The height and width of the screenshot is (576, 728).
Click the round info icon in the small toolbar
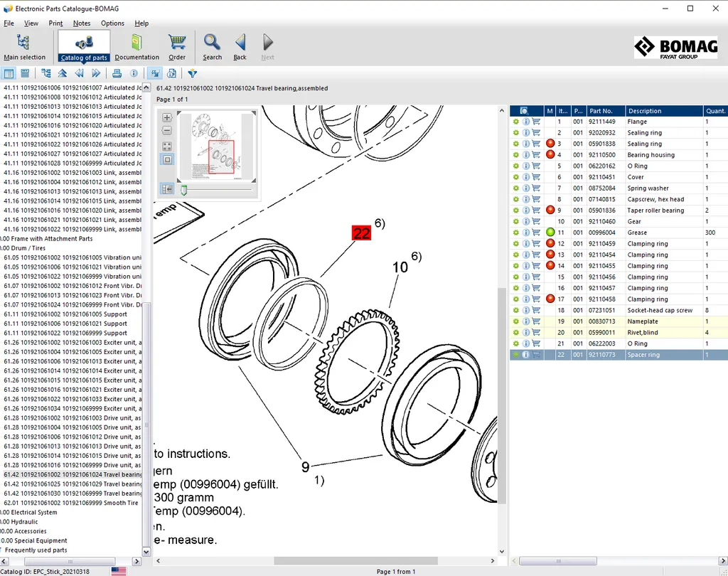coord(134,73)
